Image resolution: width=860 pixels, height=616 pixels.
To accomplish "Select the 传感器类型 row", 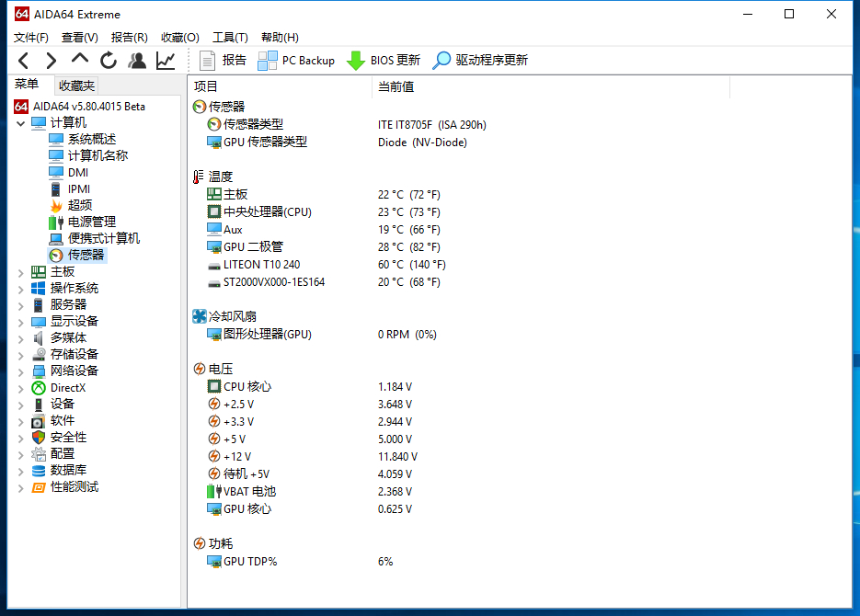I will [x=347, y=124].
